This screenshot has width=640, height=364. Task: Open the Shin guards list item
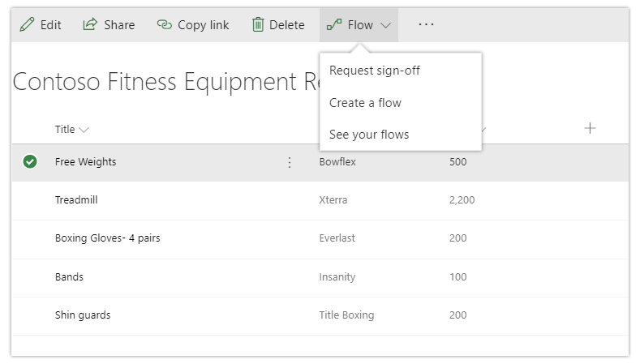pyautogui.click(x=83, y=315)
